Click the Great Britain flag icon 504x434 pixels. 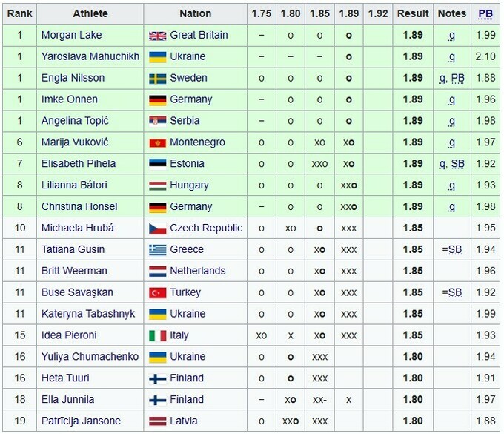[x=157, y=35]
